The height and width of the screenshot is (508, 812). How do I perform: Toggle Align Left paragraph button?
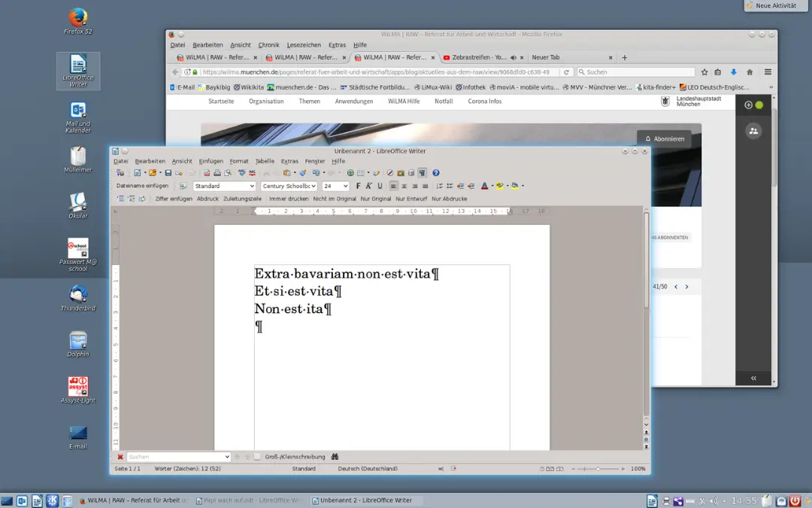[x=393, y=186]
